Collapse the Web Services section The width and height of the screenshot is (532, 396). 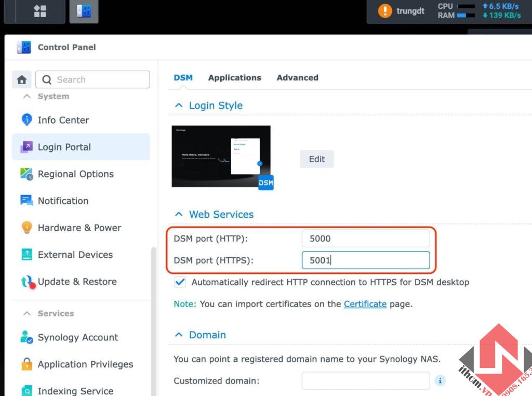178,214
